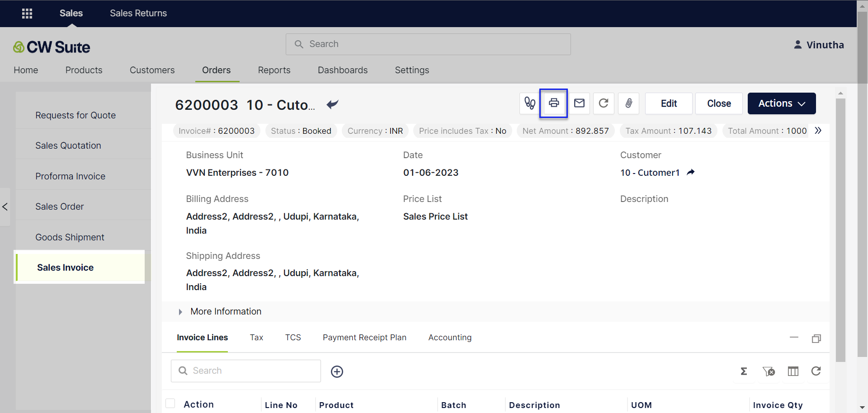The width and height of the screenshot is (868, 413).
Task: Open the app launcher grid icon
Action: [x=27, y=14]
